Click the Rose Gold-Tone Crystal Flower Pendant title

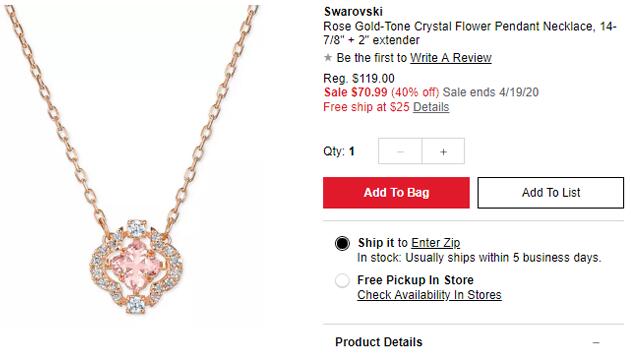click(470, 33)
